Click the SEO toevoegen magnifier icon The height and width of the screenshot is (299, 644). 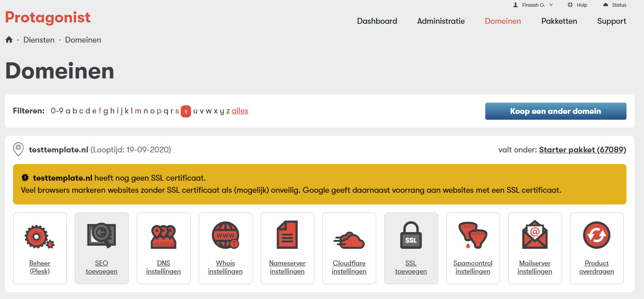[x=101, y=235]
